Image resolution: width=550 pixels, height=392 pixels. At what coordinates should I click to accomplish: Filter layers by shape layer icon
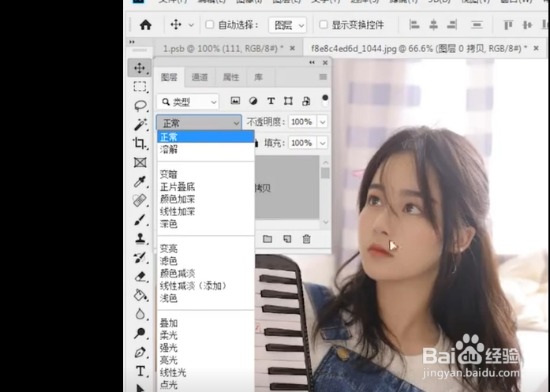[x=288, y=101]
